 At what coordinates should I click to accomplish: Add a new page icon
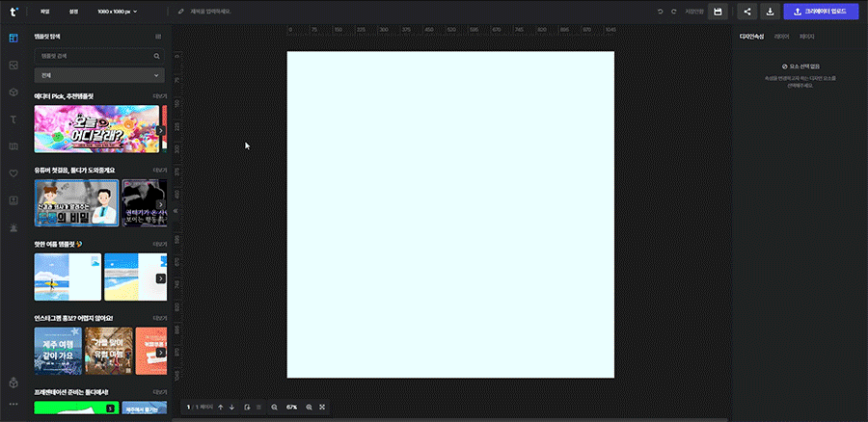tap(247, 408)
